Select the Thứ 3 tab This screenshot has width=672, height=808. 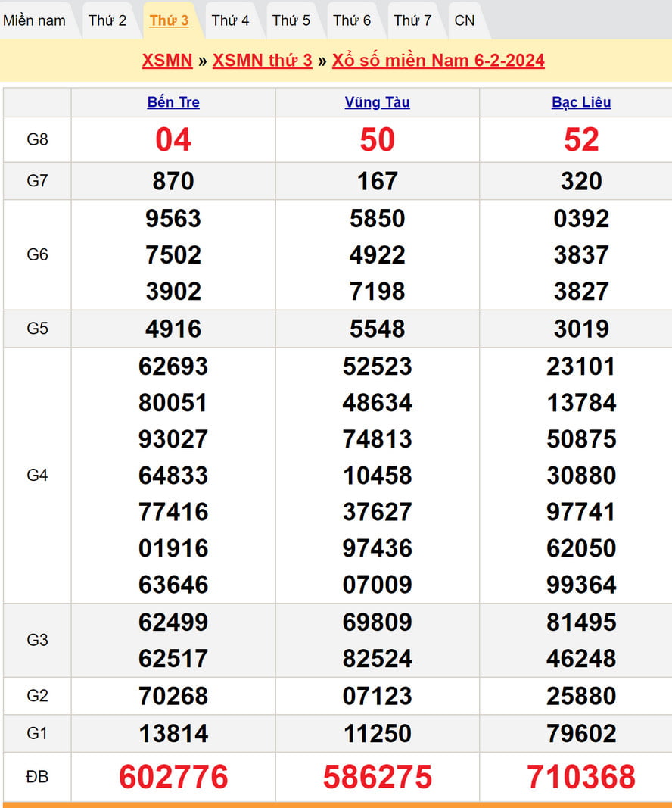point(169,20)
